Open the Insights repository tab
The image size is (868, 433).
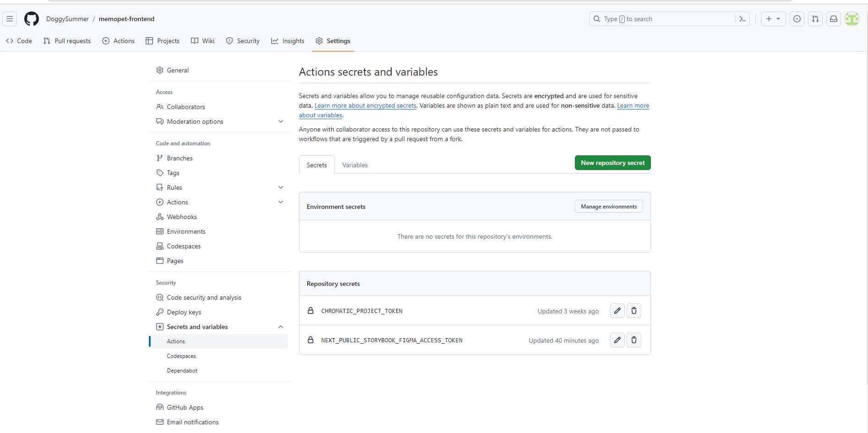[288, 41]
